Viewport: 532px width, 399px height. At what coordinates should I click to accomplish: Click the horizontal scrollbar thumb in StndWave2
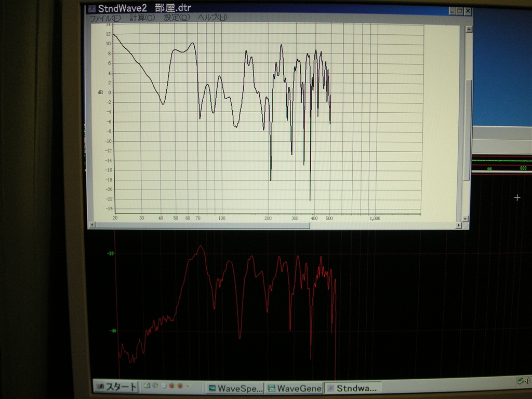pos(203,225)
